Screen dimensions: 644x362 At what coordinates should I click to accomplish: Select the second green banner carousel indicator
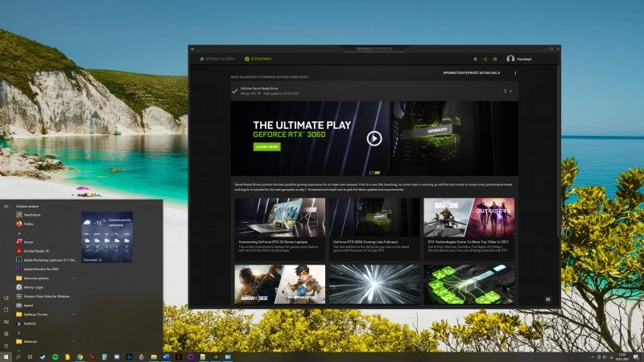[x=378, y=173]
